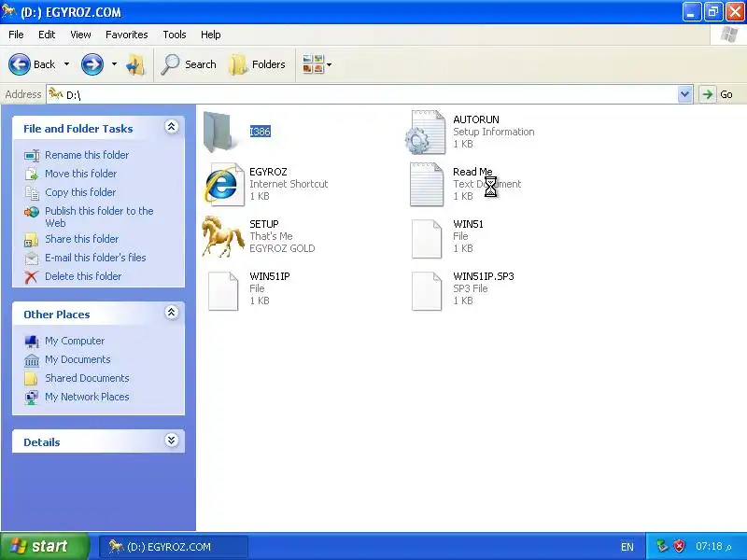The height and width of the screenshot is (560, 747).
Task: Open the Forward history dropdown arrow
Action: [114, 64]
